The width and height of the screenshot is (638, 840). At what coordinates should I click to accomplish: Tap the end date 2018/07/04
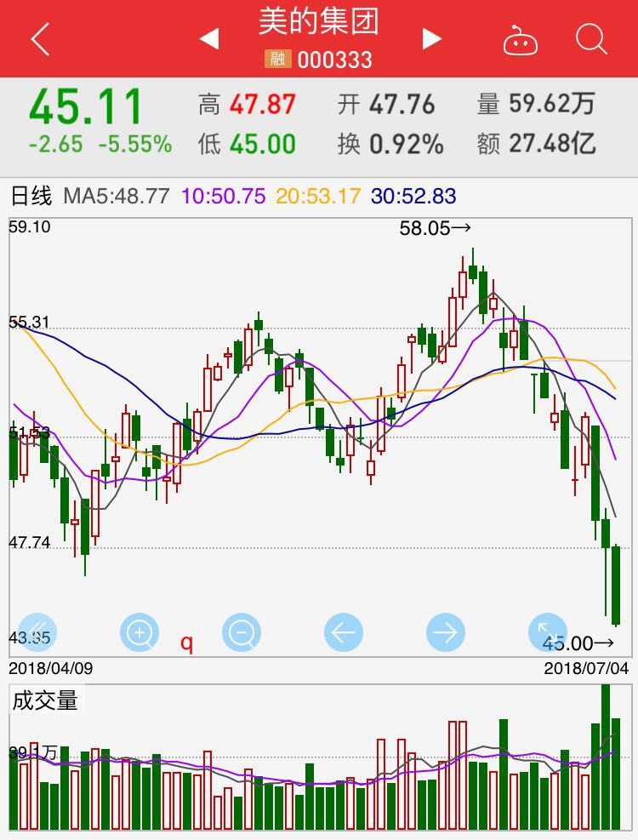pyautogui.click(x=586, y=668)
